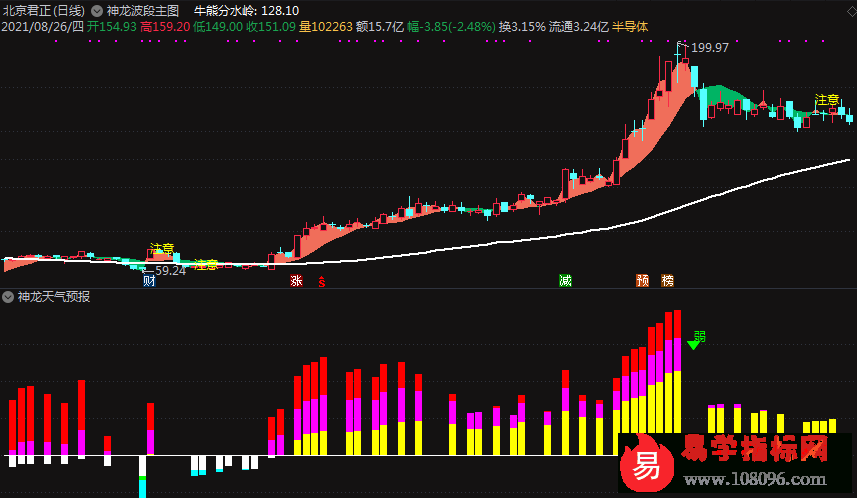Click the orange 预 event marker

[x=642, y=281]
